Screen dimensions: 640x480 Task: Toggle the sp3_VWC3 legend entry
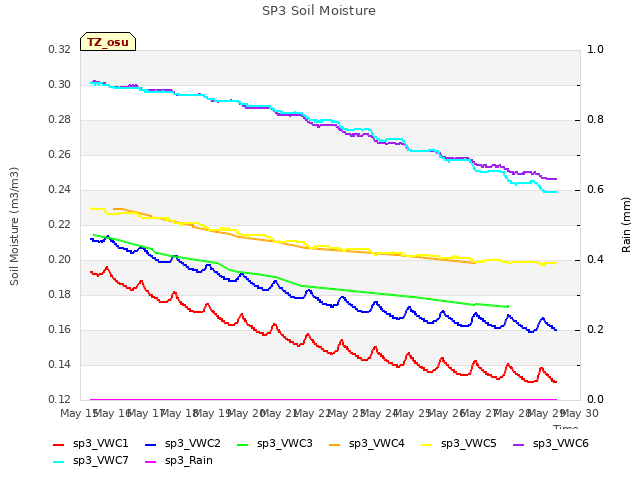[275, 444]
